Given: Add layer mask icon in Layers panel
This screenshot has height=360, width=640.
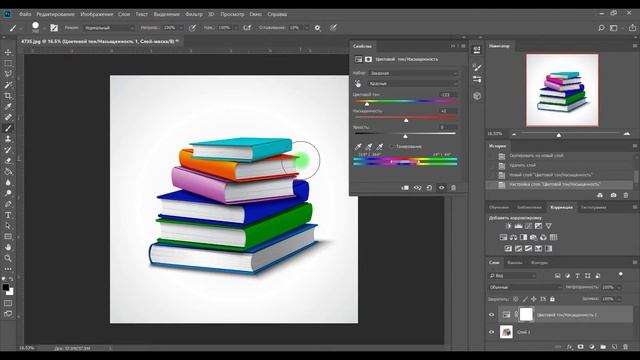Looking at the screenshot, I should (580, 347).
